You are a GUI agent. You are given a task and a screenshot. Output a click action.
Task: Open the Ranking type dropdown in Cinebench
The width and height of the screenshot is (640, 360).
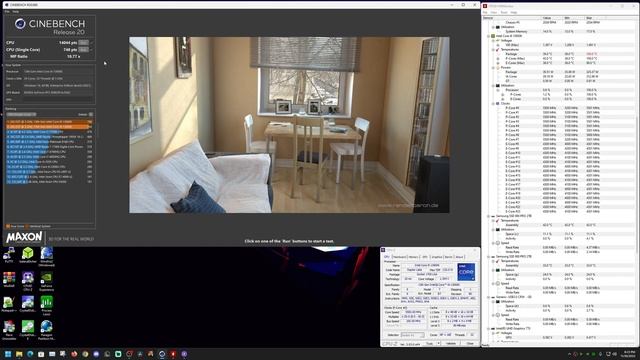point(21,115)
